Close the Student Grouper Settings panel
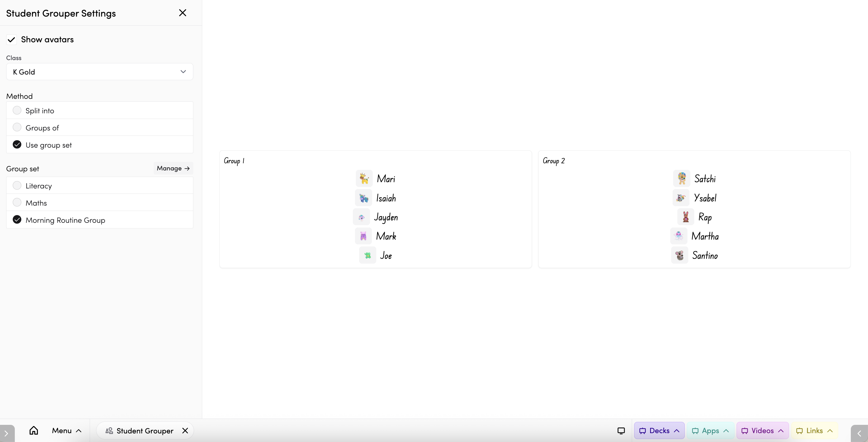Screen dimensions: 868x442 pyautogui.click(x=182, y=13)
